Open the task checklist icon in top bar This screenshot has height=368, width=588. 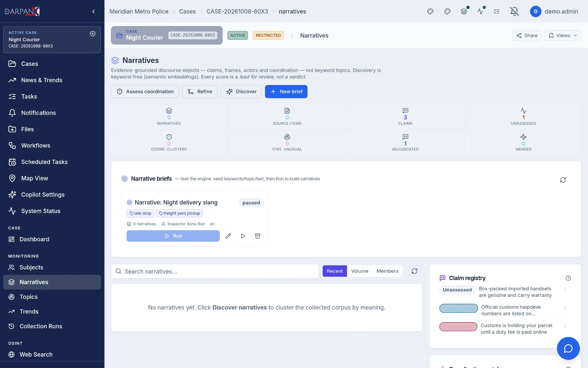point(496,11)
